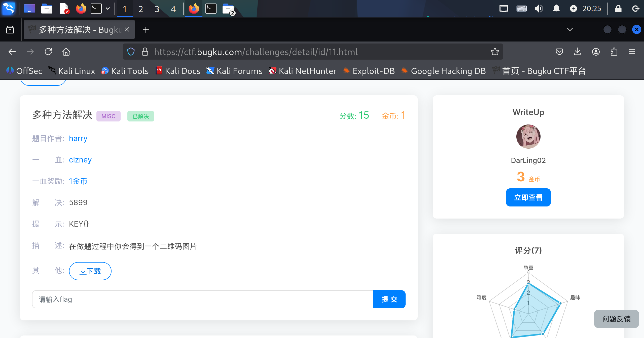Open the Kali Tools bookmark
Image resolution: width=644 pixels, height=338 pixels.
(125, 71)
